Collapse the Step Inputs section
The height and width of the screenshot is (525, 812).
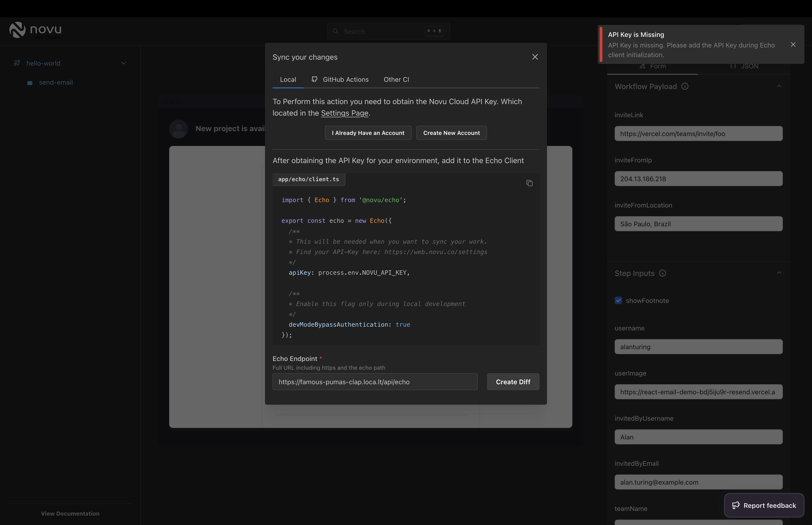pyautogui.click(x=779, y=273)
